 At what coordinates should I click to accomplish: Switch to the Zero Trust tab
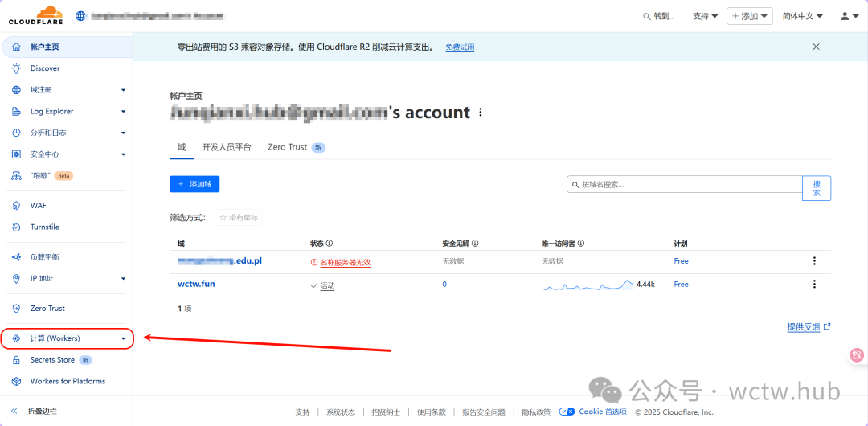(x=288, y=147)
